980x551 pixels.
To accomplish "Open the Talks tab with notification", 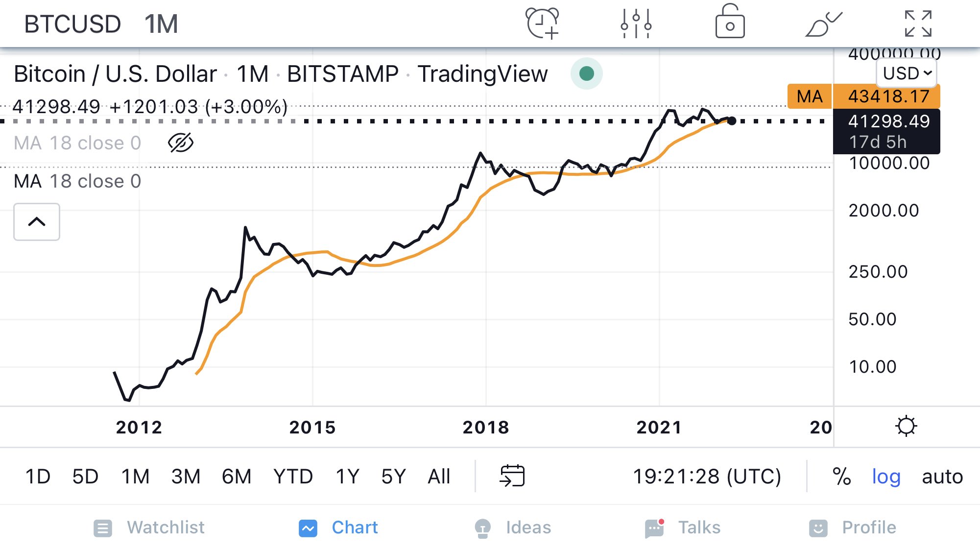I will click(683, 527).
